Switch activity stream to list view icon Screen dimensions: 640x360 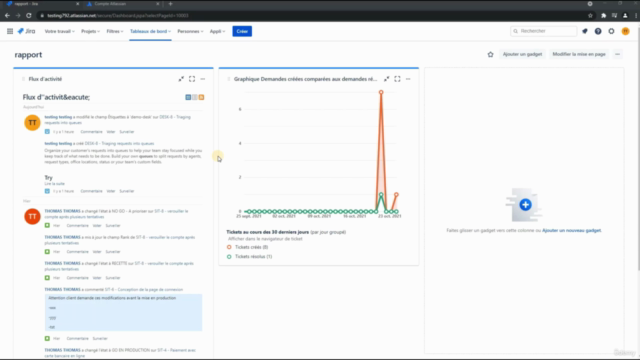pos(195,97)
